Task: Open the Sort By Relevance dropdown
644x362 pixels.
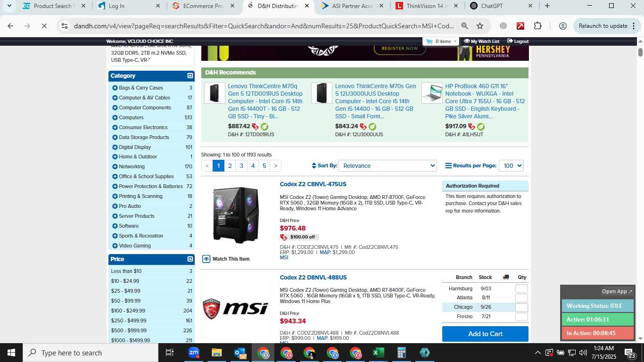Action: coord(388,166)
